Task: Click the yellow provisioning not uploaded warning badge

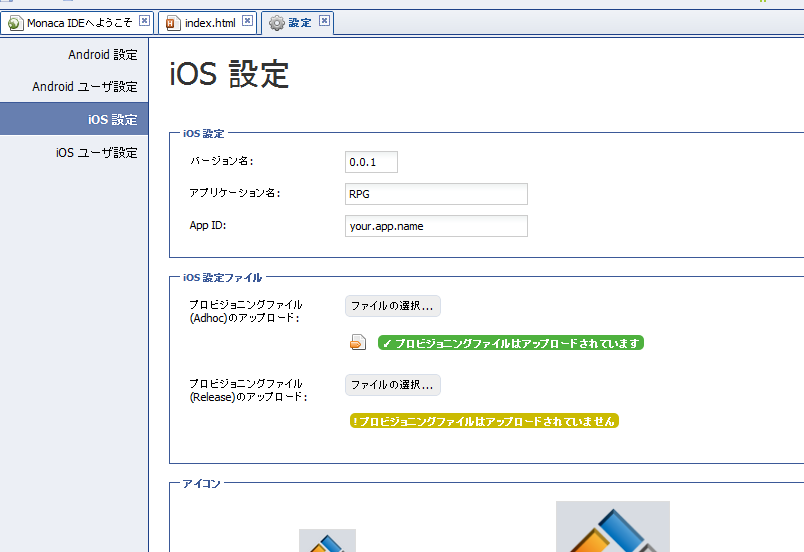Action: point(484,422)
